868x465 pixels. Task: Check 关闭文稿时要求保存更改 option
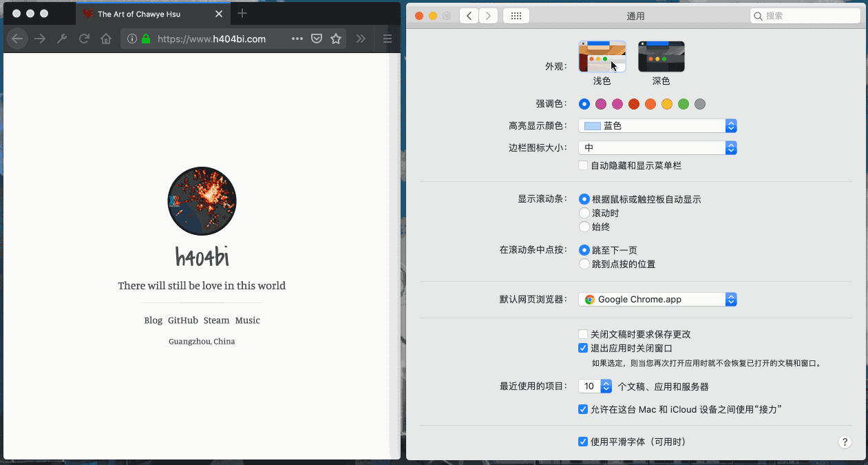tap(583, 334)
